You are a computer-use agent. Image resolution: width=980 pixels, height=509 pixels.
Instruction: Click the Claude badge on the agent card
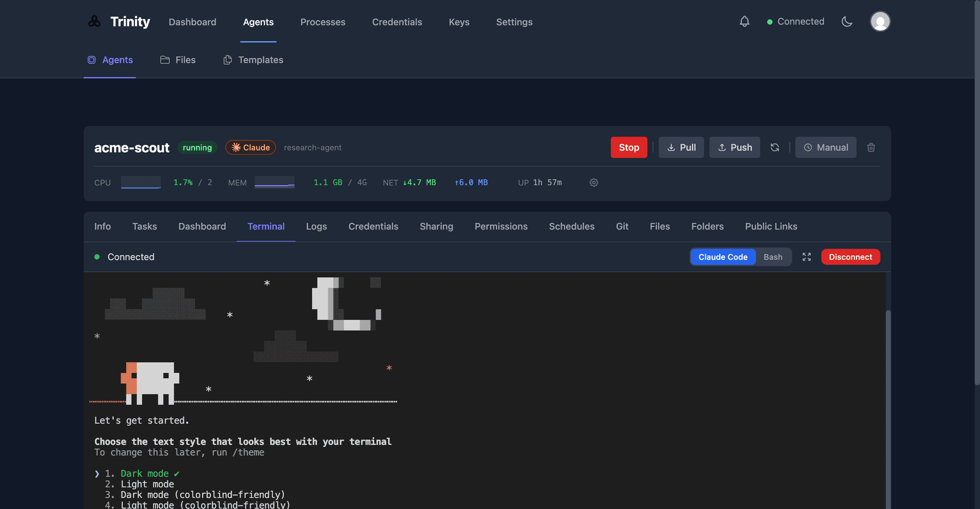pos(250,147)
